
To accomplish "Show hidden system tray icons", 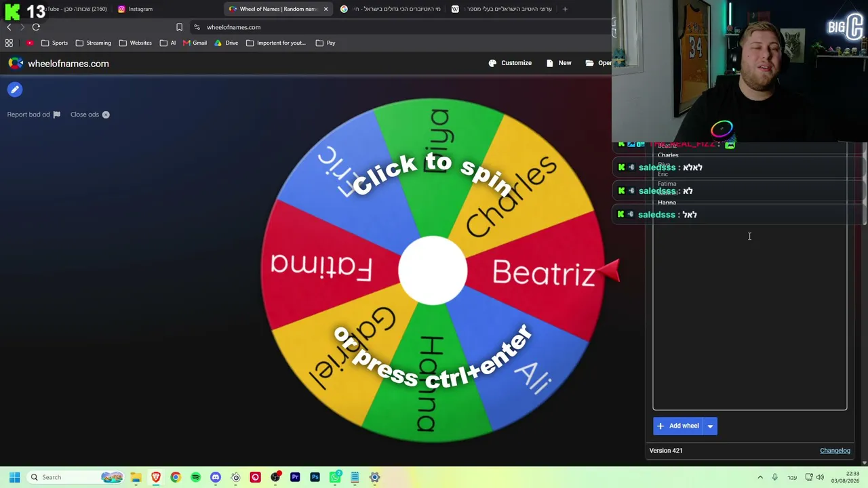I will 760,477.
